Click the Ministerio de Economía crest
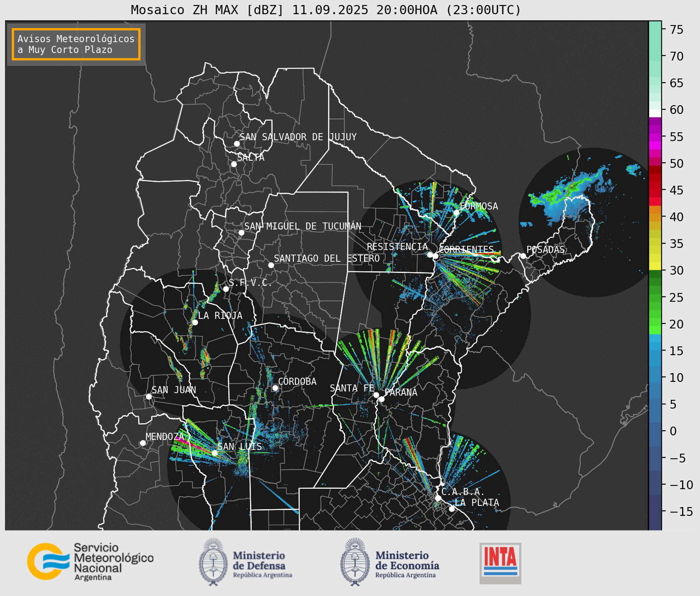This screenshot has width=700, height=596. click(x=355, y=562)
